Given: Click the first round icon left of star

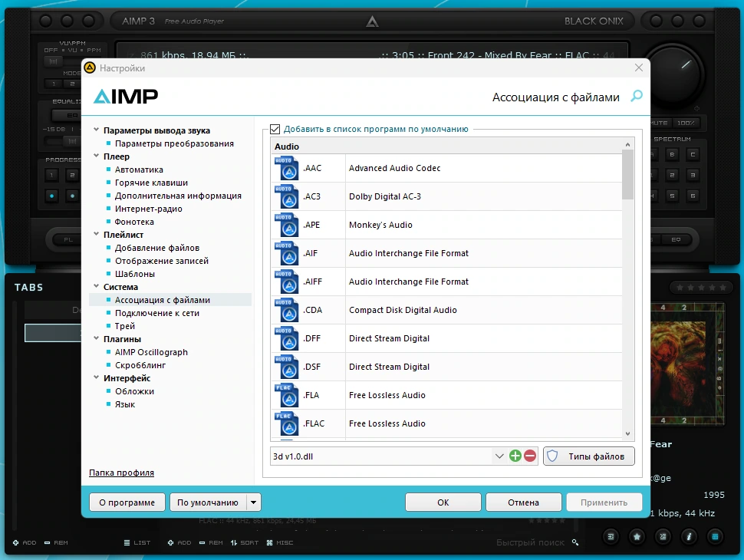Looking at the screenshot, I should pos(611,536).
